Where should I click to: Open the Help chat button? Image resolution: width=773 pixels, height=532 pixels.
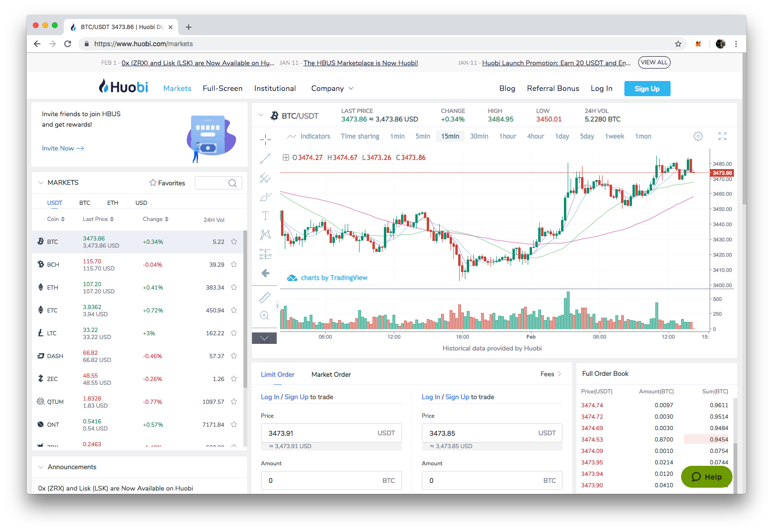coord(707,477)
